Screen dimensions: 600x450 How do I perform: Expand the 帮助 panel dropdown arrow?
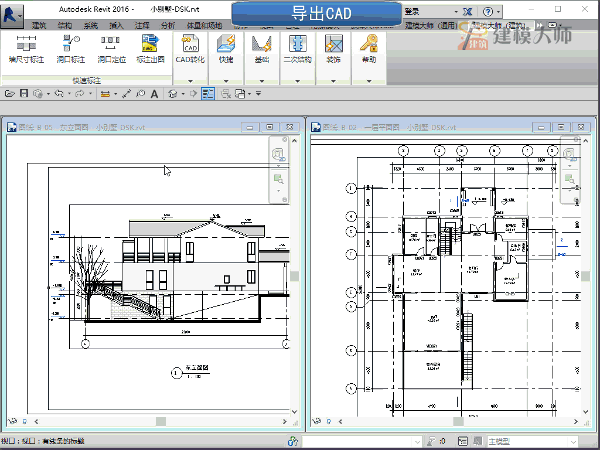tap(369, 81)
